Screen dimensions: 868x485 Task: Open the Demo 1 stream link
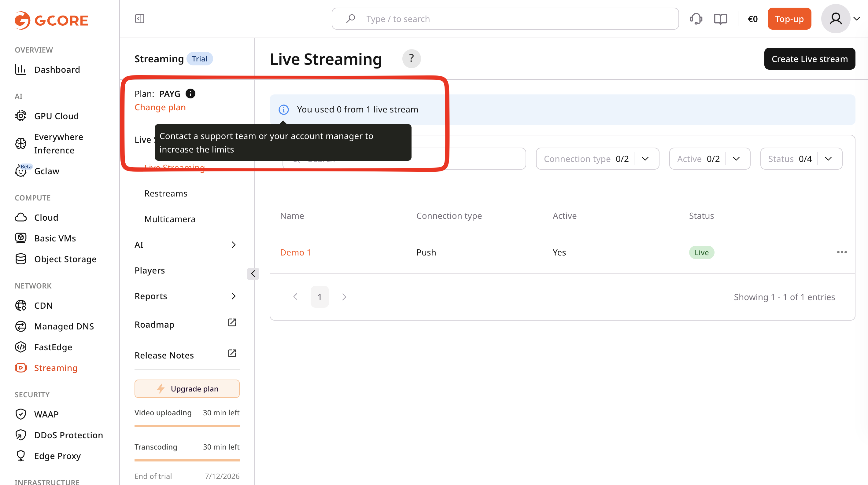click(x=296, y=252)
